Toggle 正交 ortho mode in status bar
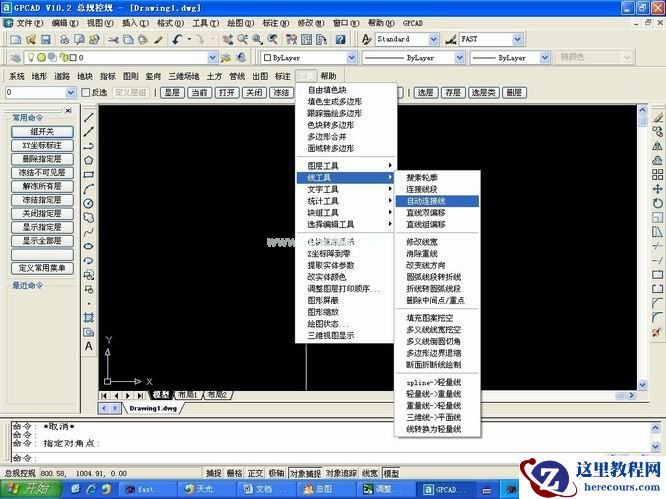The width and height of the screenshot is (666, 499). 255,473
